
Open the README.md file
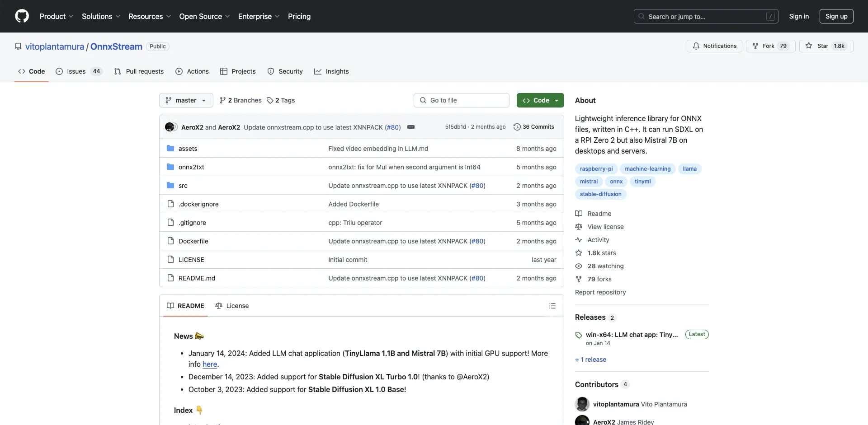pyautogui.click(x=197, y=278)
